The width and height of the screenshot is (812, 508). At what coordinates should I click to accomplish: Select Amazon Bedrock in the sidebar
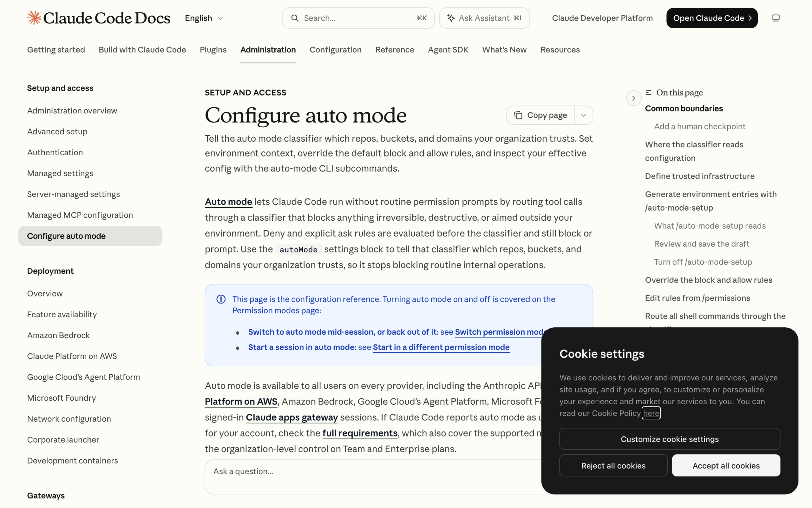click(58, 335)
